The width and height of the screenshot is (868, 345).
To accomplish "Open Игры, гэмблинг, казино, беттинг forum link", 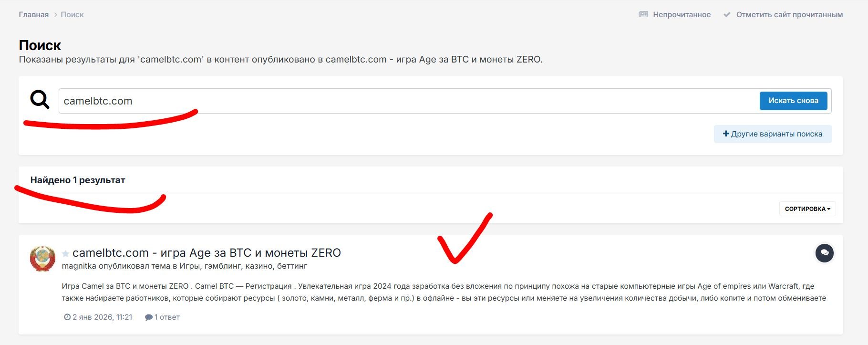I will pyautogui.click(x=243, y=266).
